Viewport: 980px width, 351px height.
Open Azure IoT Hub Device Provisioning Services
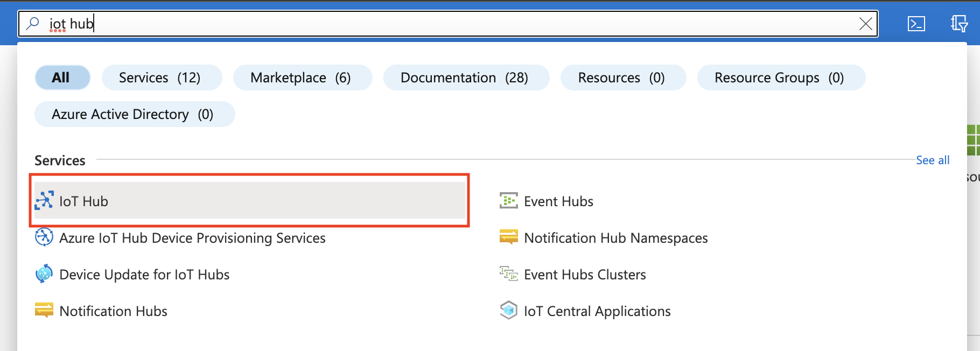[x=192, y=237]
